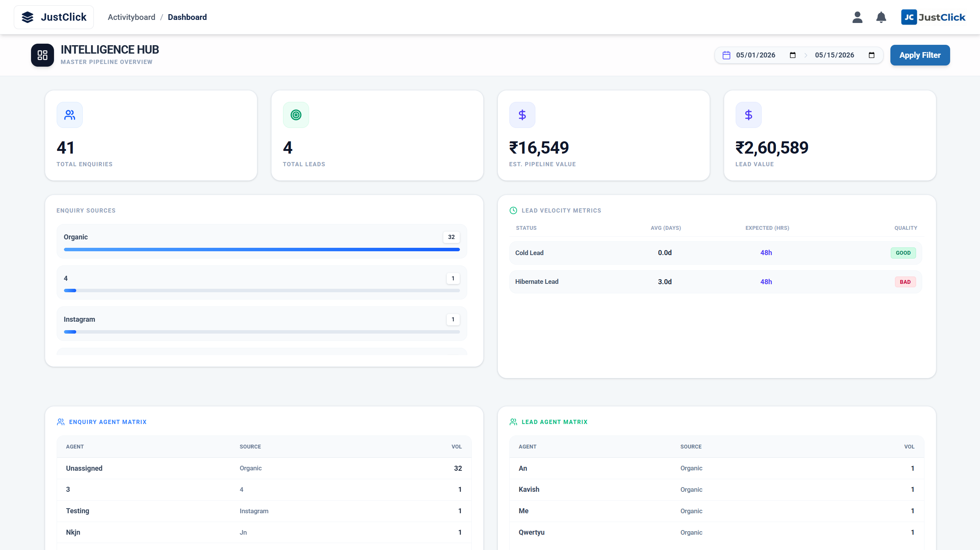Click the Total Leads count 4
This screenshot has height=550, width=980.
[288, 148]
